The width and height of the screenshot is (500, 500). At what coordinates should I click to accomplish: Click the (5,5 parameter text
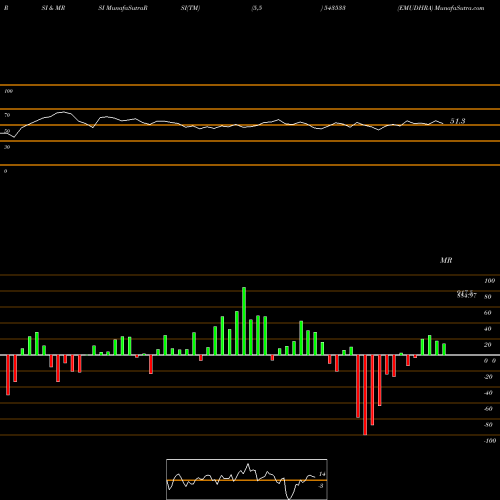257,8
